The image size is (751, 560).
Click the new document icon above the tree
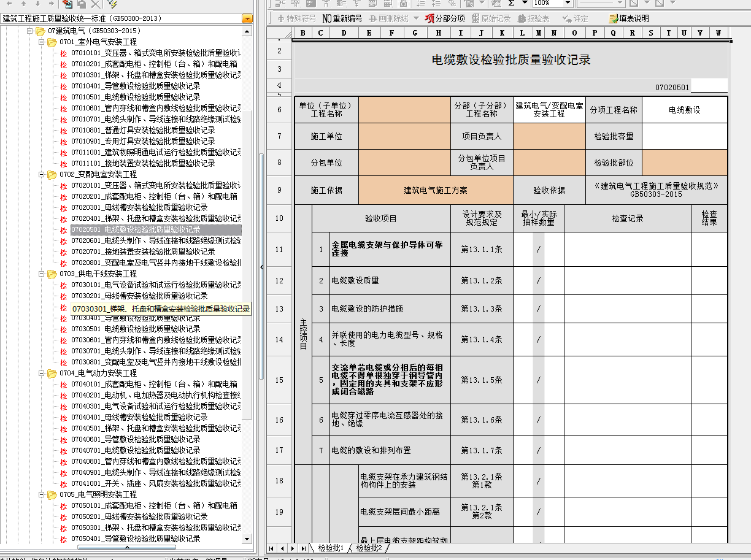point(67,4)
